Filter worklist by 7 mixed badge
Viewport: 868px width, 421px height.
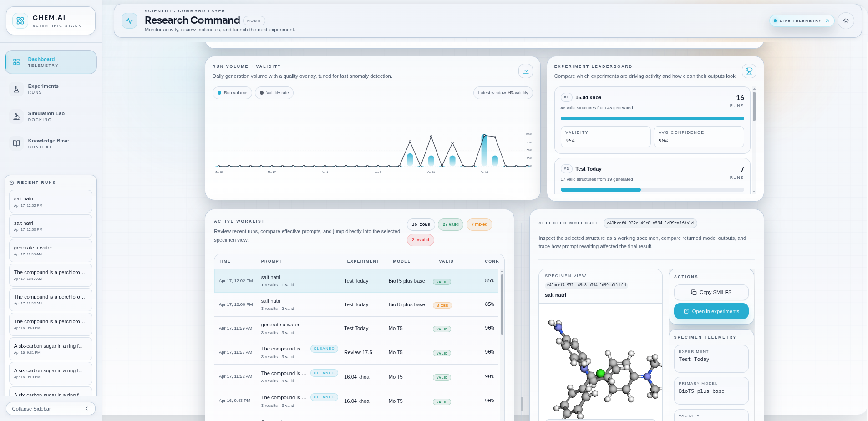(479, 224)
